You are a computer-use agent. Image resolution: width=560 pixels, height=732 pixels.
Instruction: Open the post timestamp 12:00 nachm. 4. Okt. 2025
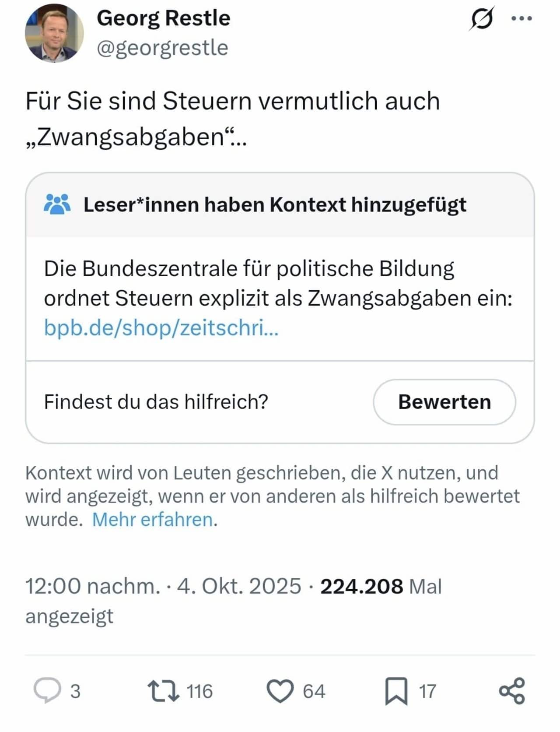(163, 586)
